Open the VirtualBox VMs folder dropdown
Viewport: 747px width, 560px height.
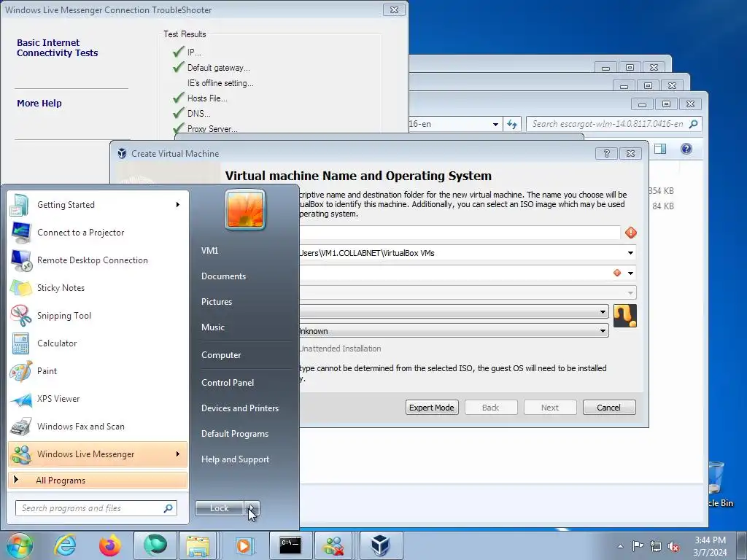[x=630, y=253]
